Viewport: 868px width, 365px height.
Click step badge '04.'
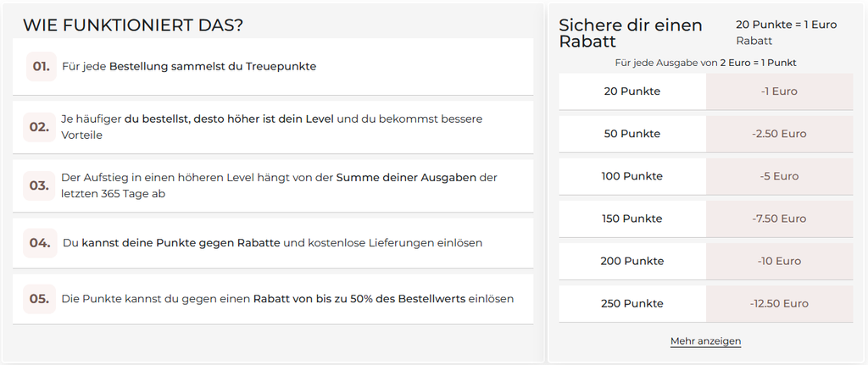(x=40, y=243)
